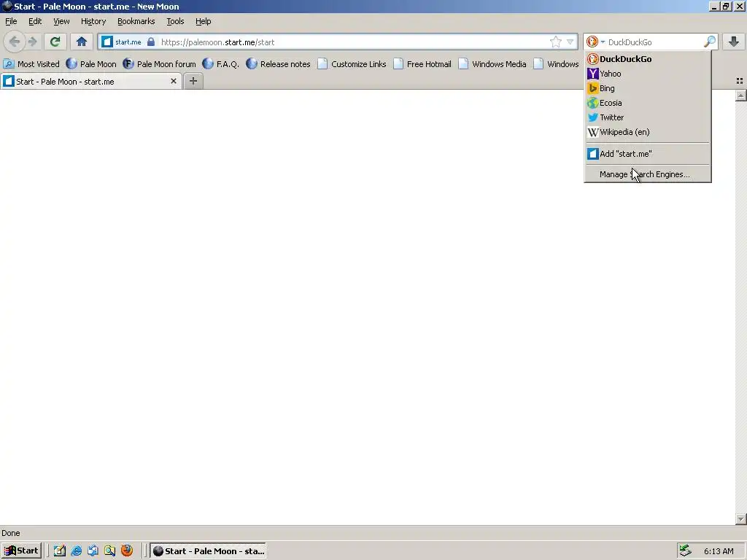This screenshot has height=560, width=747.
Task: Reload the page with the green refresh icon
Action: [55, 42]
